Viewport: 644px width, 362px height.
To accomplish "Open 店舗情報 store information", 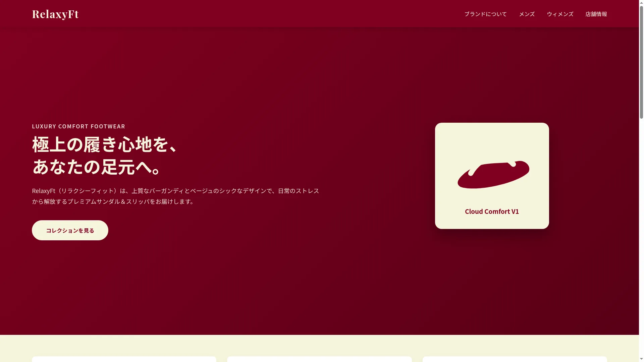I will coord(596,14).
